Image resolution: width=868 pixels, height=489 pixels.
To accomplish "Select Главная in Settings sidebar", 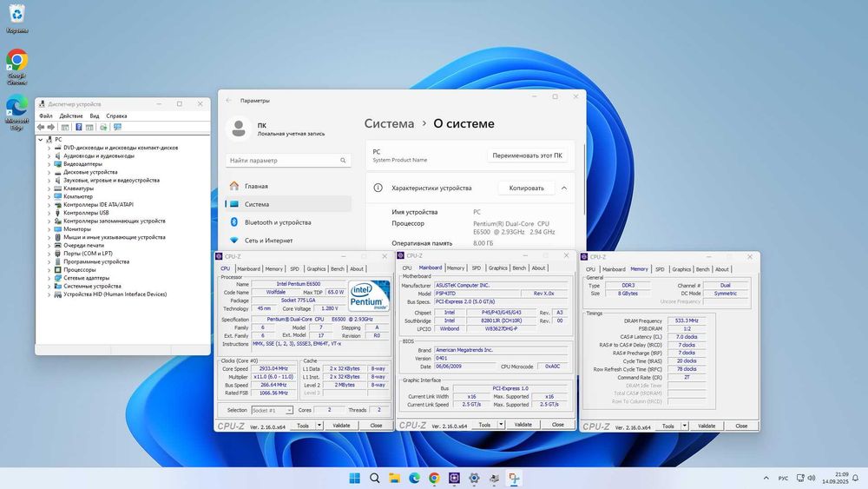I will (x=288, y=186).
